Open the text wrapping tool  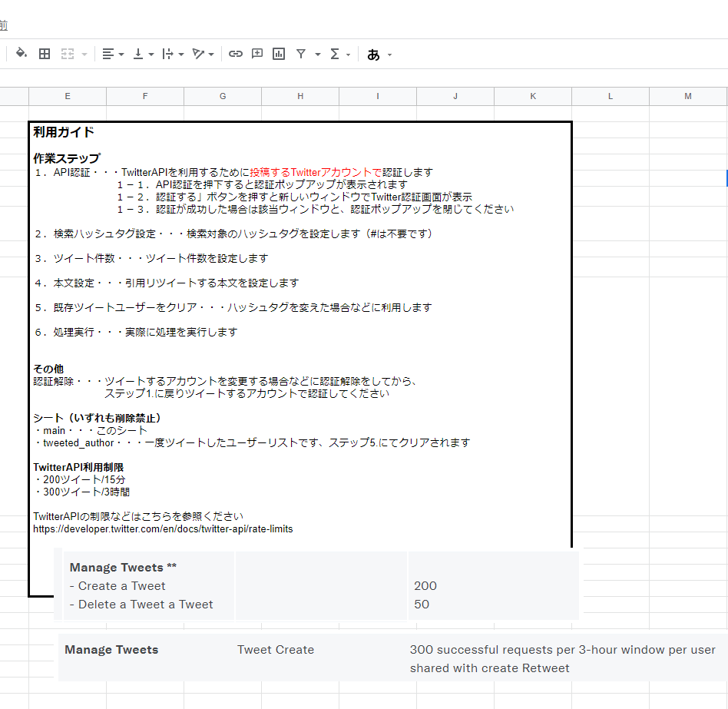[x=167, y=54]
